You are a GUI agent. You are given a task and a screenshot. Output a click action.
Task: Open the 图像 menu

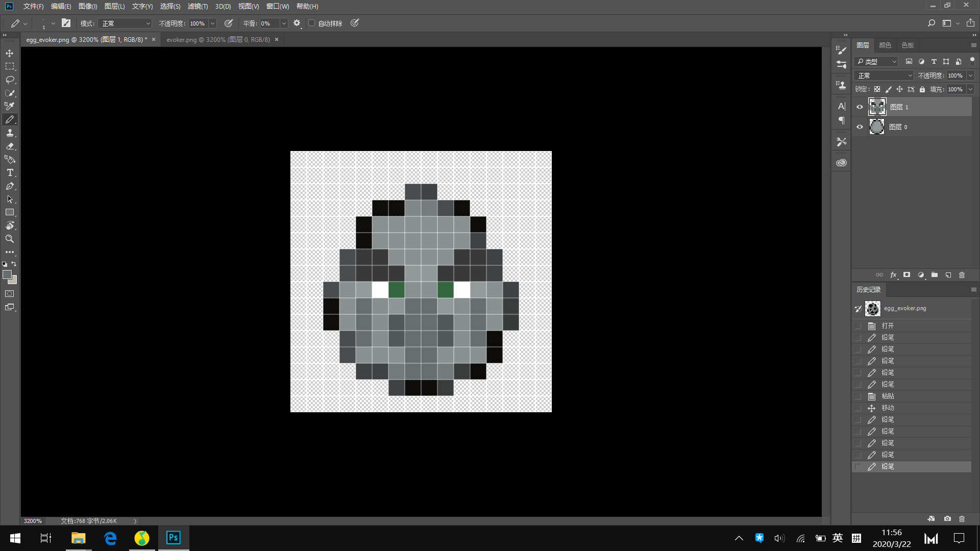click(88, 6)
